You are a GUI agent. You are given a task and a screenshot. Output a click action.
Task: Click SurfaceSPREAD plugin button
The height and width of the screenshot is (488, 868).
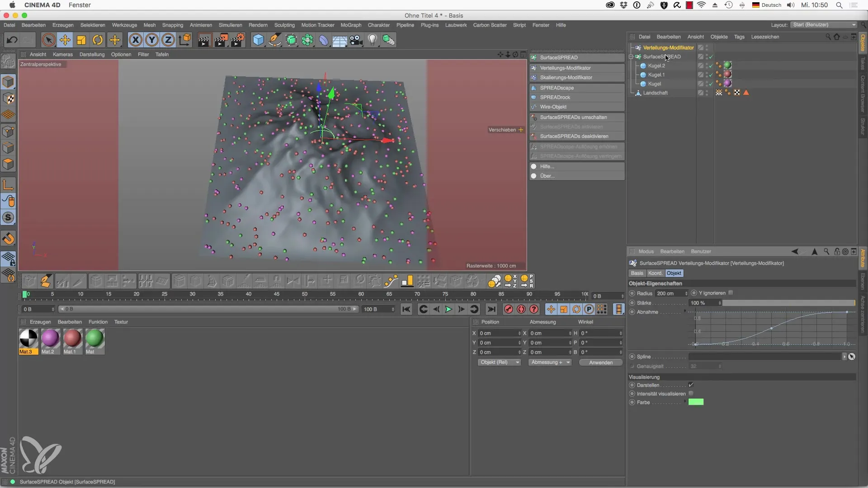tap(577, 57)
